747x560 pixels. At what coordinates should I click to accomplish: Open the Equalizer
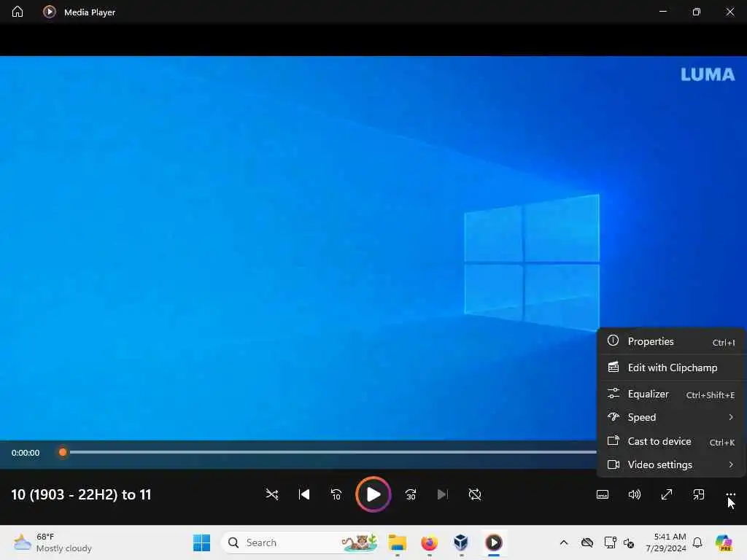[x=671, y=394]
